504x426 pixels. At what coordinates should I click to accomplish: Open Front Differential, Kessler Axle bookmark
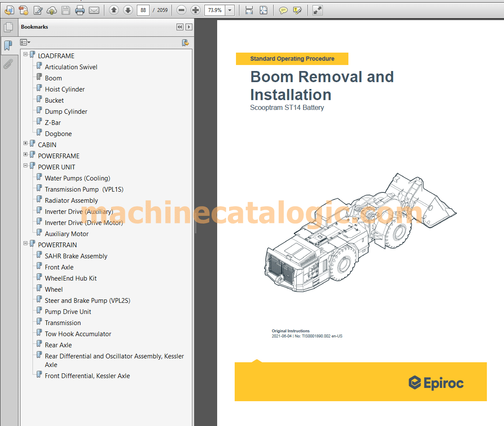click(87, 376)
